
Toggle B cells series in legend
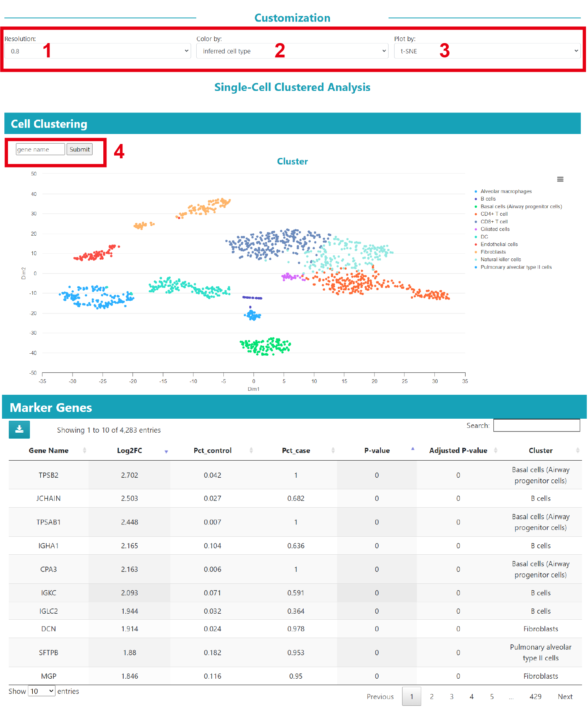(485, 199)
